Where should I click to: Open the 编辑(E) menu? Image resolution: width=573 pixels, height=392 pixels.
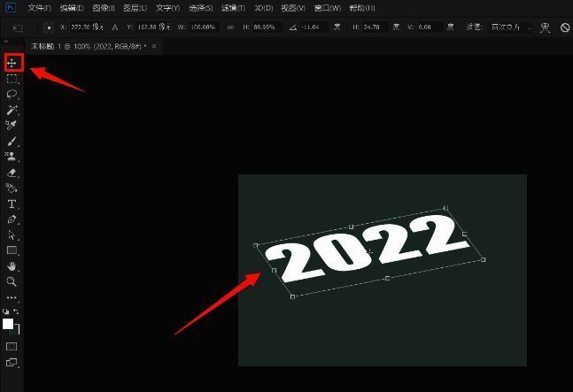click(72, 8)
